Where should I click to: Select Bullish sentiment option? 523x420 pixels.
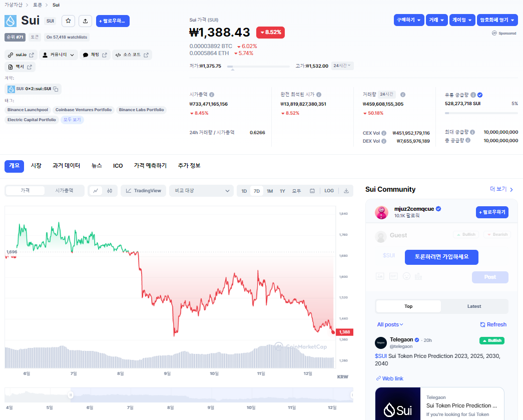point(466,234)
